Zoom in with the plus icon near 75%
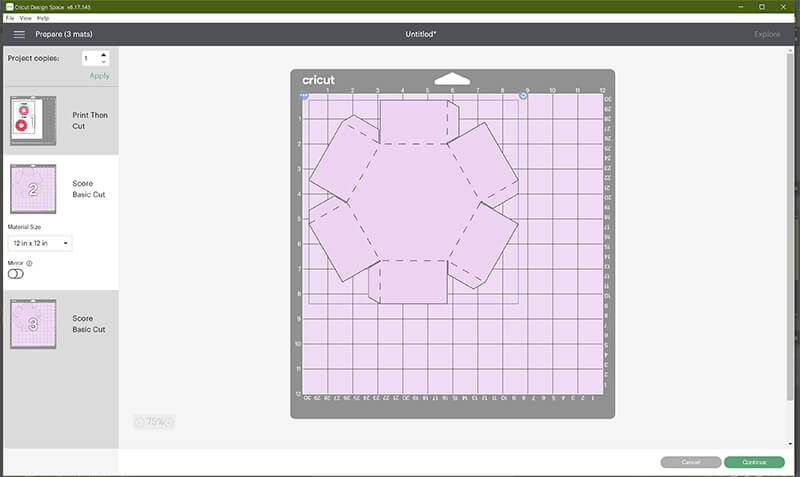 169,422
